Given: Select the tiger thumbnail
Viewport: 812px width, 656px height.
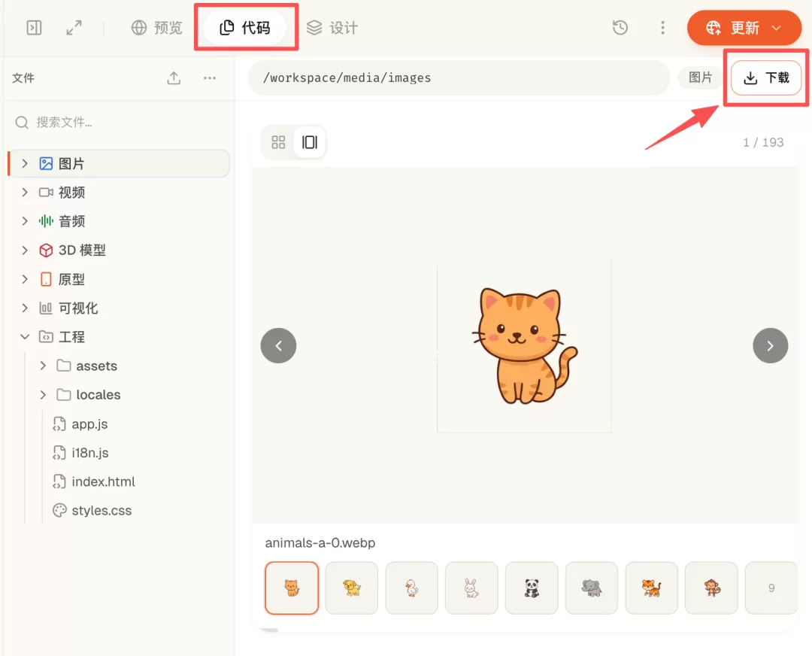Looking at the screenshot, I should (x=651, y=588).
